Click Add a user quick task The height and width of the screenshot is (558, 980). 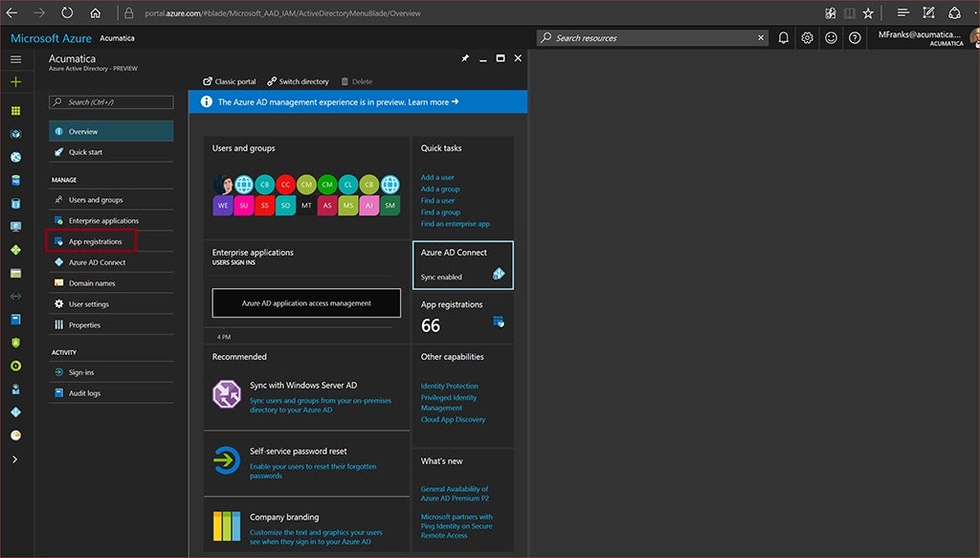click(x=437, y=177)
